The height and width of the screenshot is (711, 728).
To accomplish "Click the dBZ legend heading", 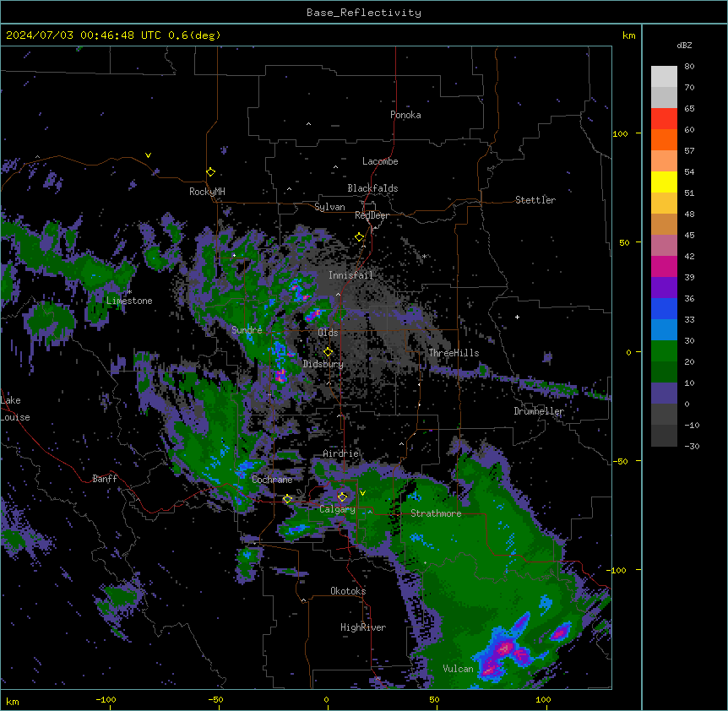I will pos(684,45).
